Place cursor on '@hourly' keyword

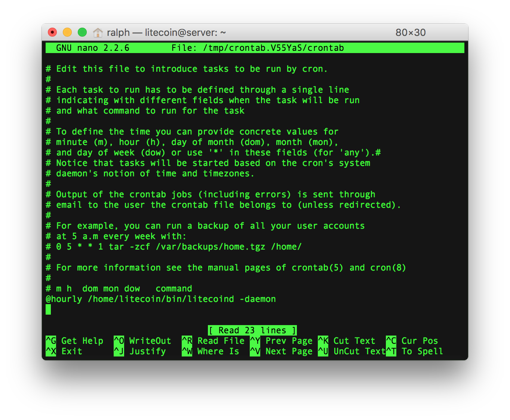pyautogui.click(x=64, y=299)
